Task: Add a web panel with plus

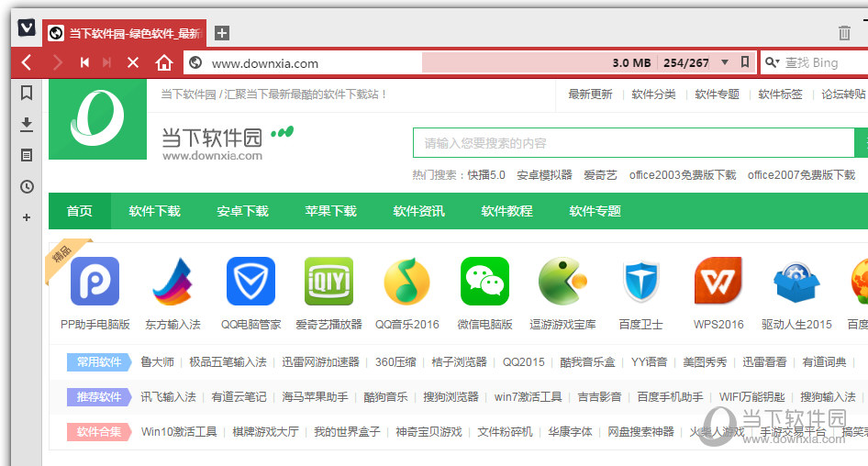Action: [x=27, y=217]
